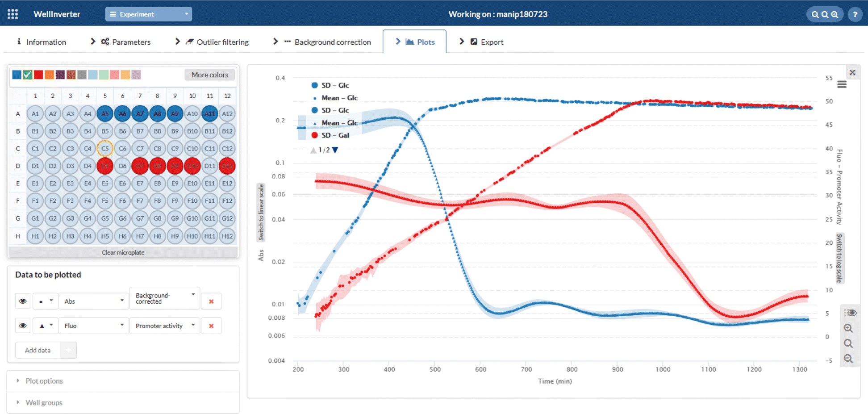The image size is (868, 414).
Task: Pick the blue color swatch
Action: coord(17,75)
